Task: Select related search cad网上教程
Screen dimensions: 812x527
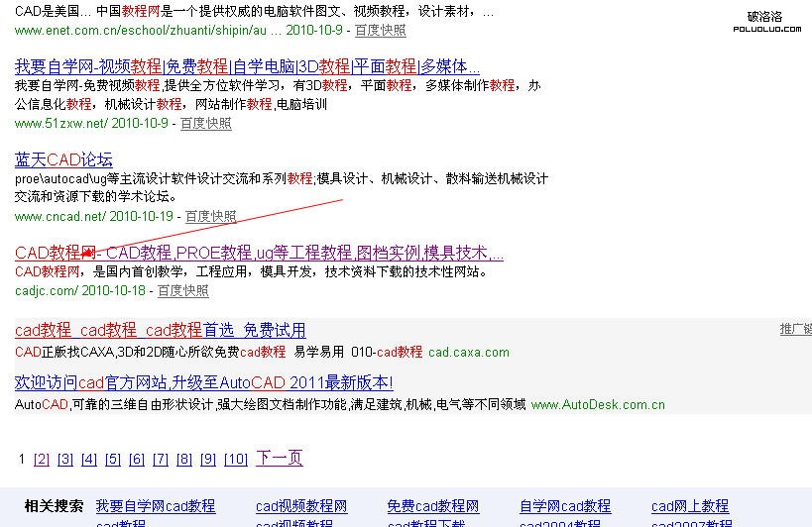Action: pos(689,507)
